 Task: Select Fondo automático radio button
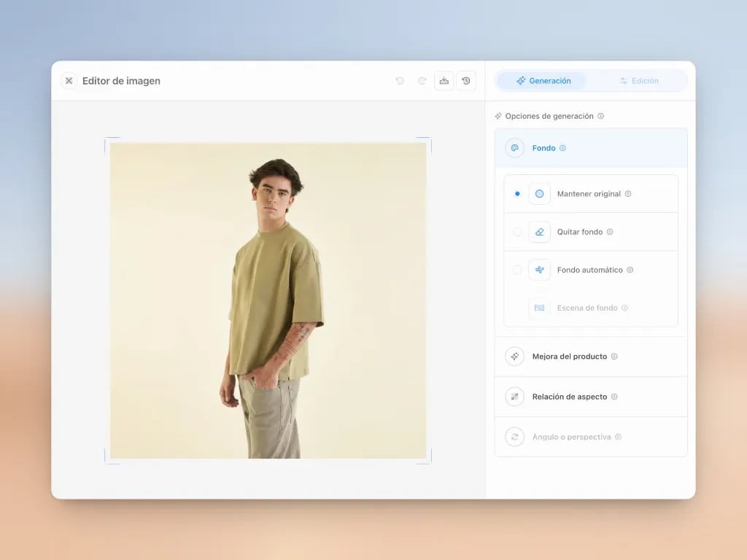pyautogui.click(x=517, y=270)
